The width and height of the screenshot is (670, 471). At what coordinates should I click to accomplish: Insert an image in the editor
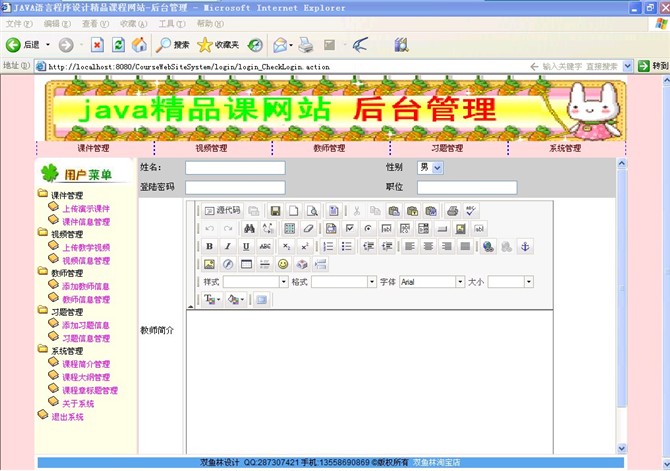[209, 265]
